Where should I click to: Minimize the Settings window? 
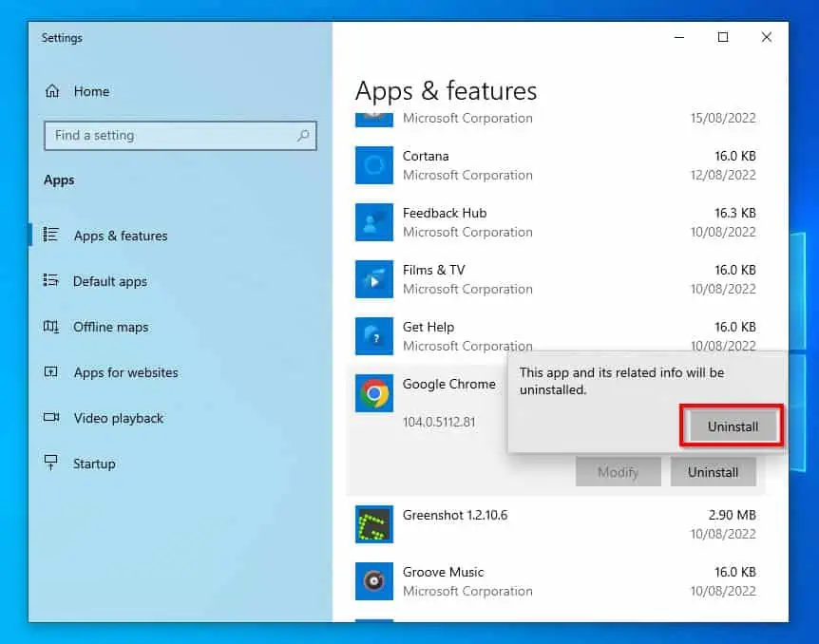pyautogui.click(x=679, y=37)
